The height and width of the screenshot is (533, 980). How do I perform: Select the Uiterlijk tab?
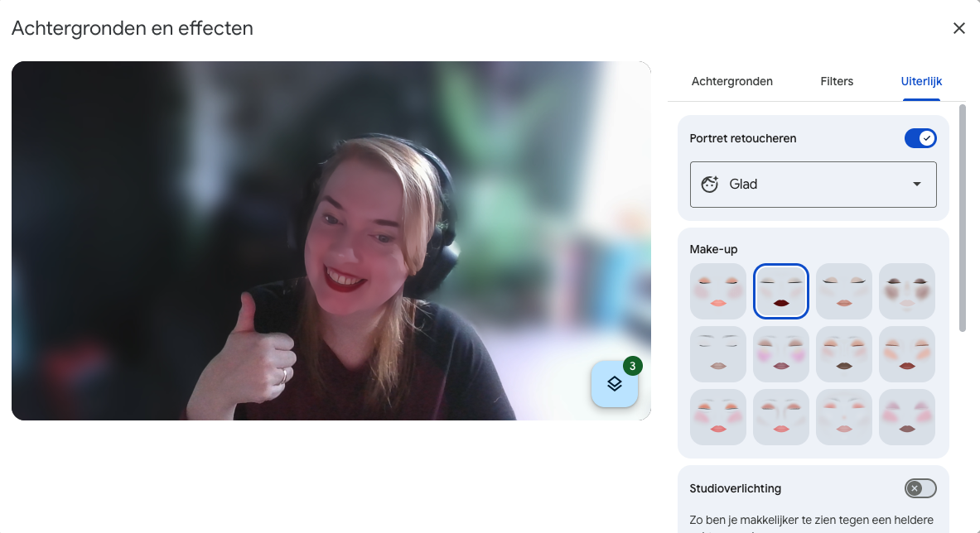(x=921, y=81)
